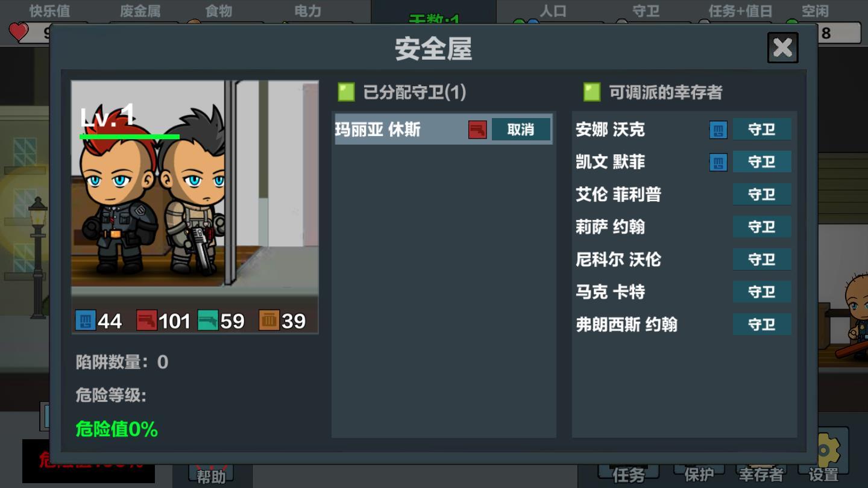868x488 pixels.
Task: Close the 安全屋 dialog
Action: pyautogui.click(x=782, y=48)
